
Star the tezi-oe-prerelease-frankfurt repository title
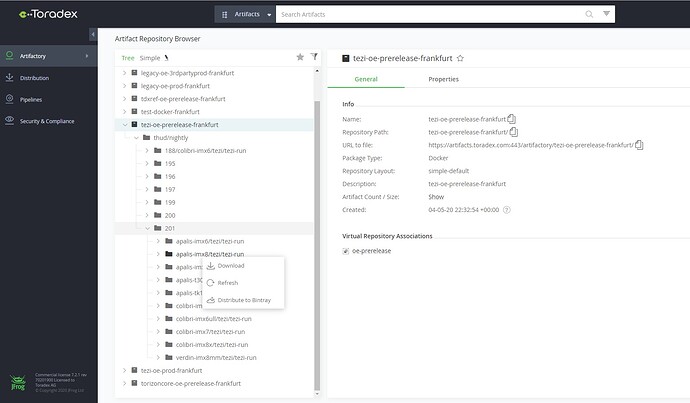(460, 58)
